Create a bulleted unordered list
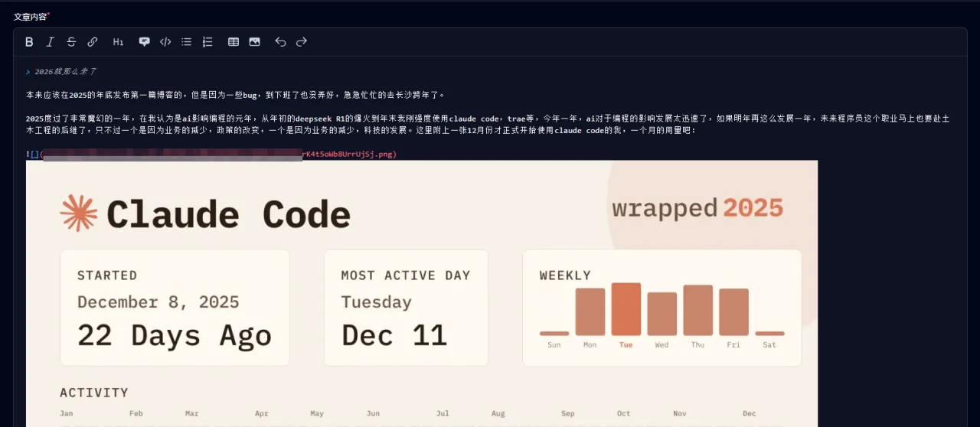 (186, 42)
